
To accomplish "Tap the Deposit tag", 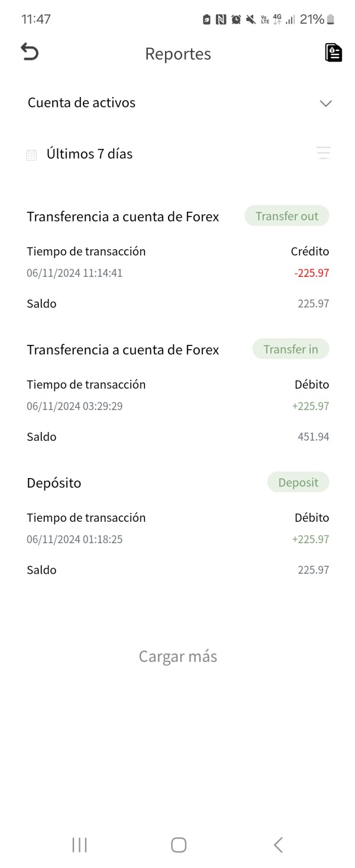I will point(298,483).
